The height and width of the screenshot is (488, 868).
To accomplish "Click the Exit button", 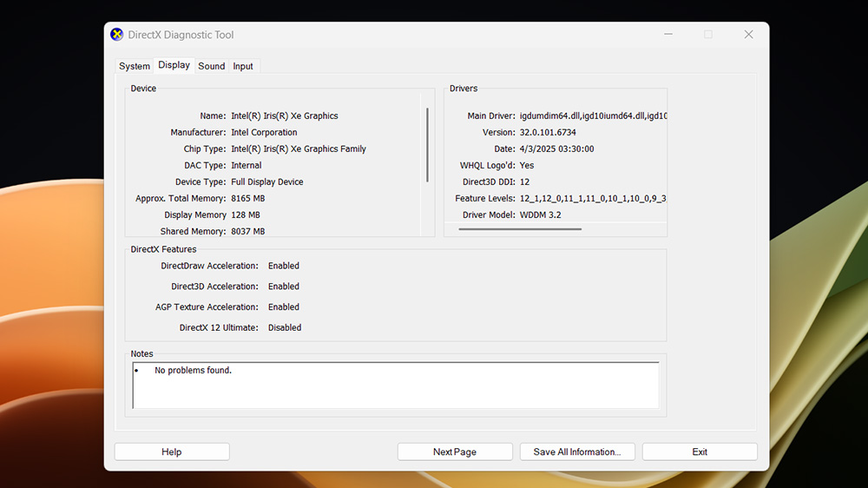I will coord(700,452).
